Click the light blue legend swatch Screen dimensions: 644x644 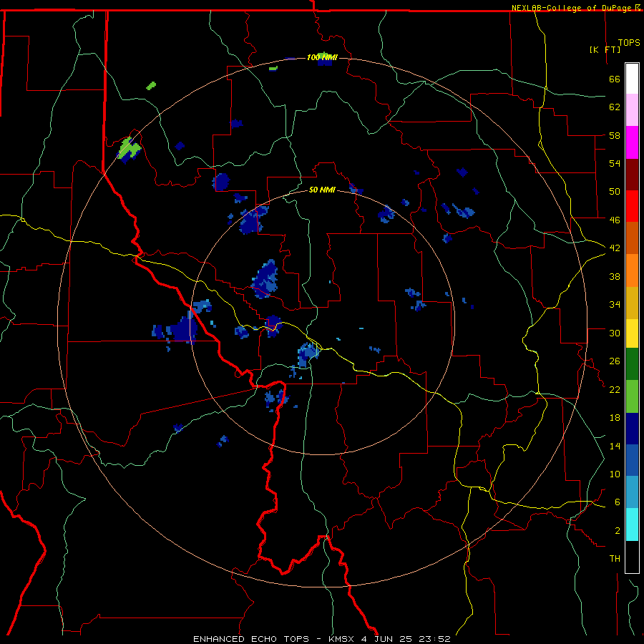[632, 492]
